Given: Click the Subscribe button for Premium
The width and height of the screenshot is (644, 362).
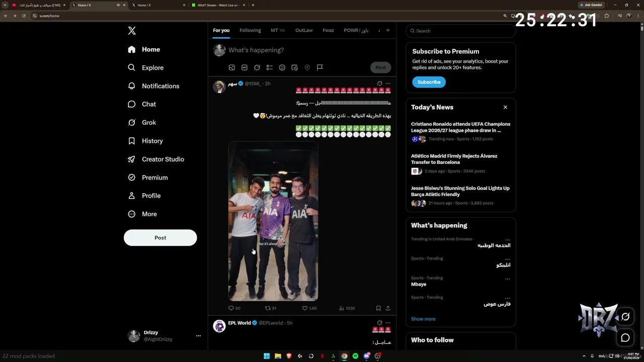Looking at the screenshot, I should [429, 82].
